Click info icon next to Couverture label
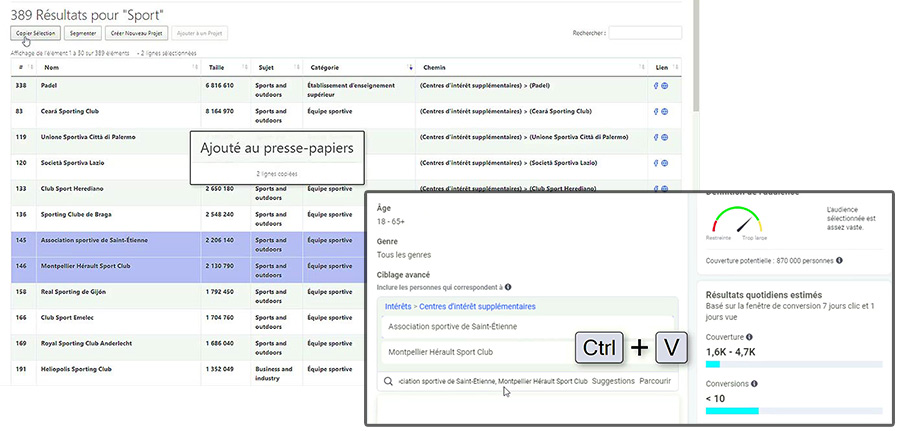Image resolution: width=900 pixels, height=431 pixels. coord(749,337)
